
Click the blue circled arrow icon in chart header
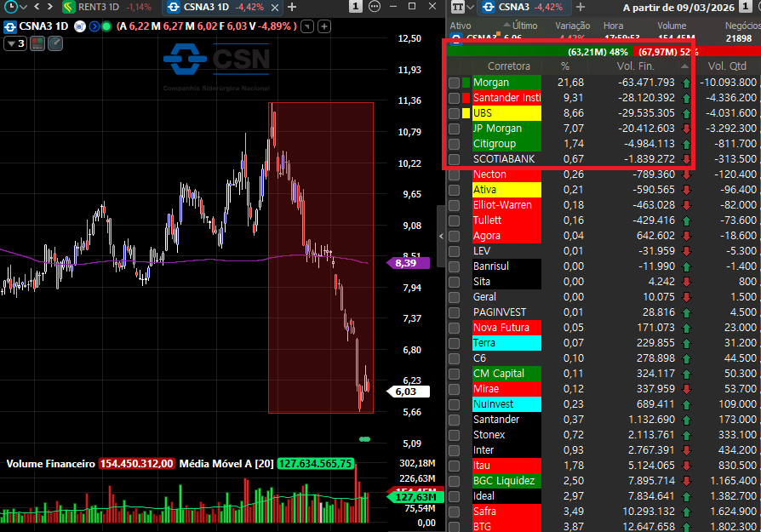pyautogui.click(x=94, y=26)
